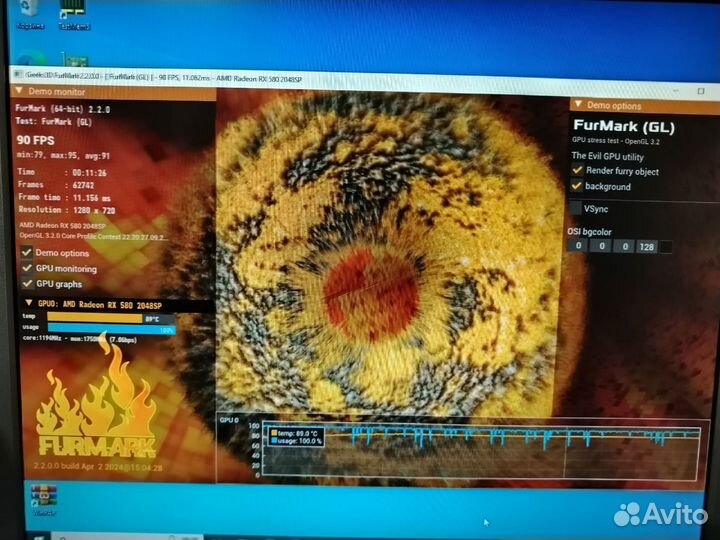The image size is (720, 540).
Task: Click the FurMark window title bar icon
Action: point(18,75)
